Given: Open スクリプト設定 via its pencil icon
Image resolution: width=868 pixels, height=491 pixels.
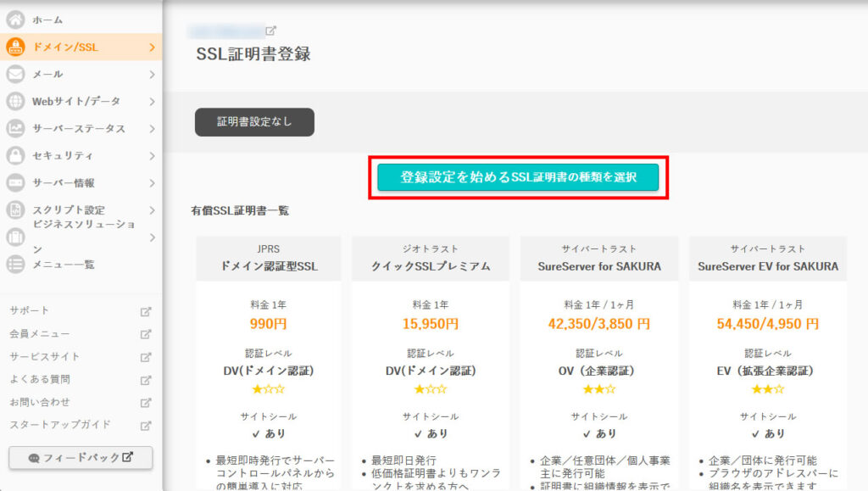Looking at the screenshot, I should coord(17,209).
